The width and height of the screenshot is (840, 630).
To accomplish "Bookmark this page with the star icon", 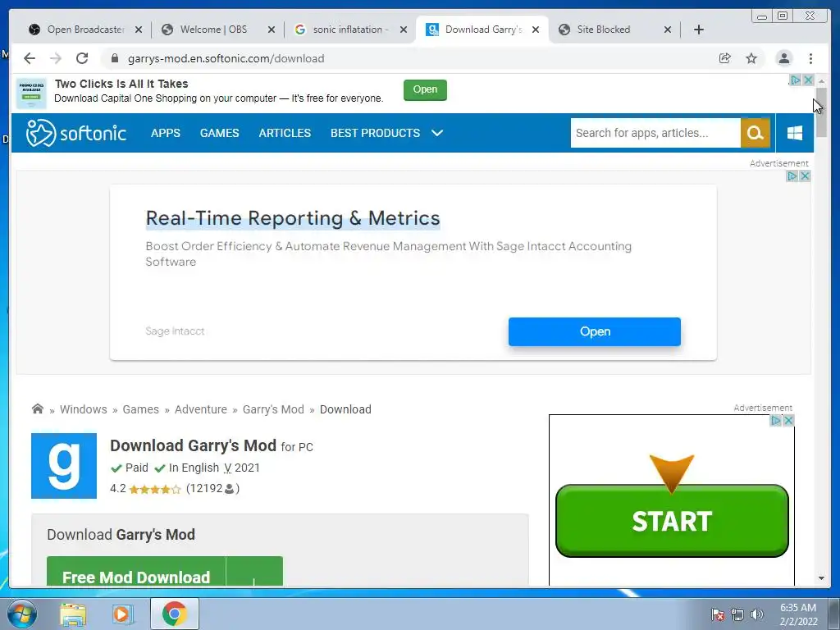I will 751,58.
